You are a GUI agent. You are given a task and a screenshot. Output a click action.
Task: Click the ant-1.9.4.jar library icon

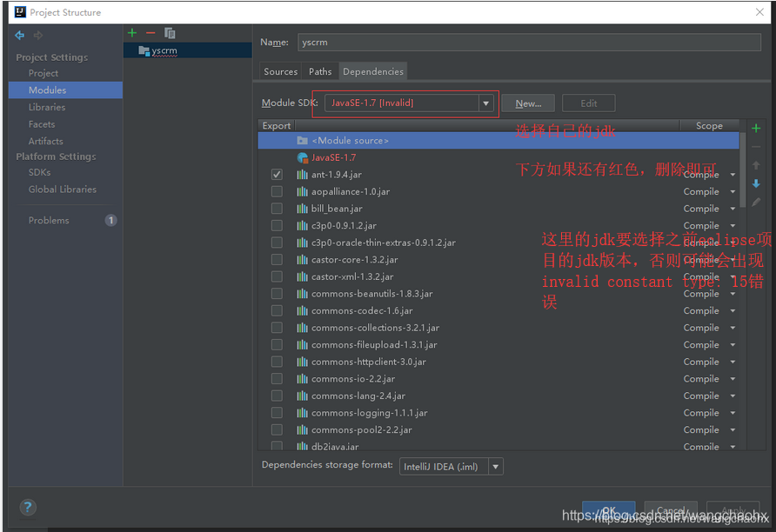click(303, 175)
